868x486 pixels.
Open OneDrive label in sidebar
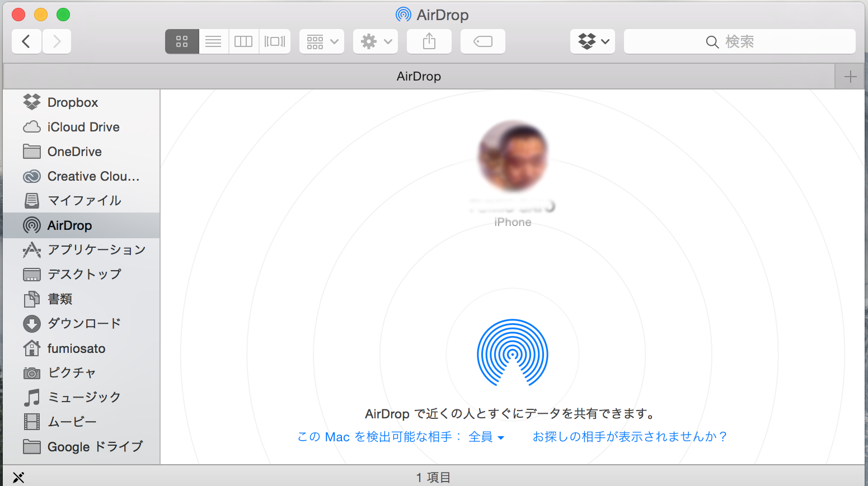click(x=74, y=152)
